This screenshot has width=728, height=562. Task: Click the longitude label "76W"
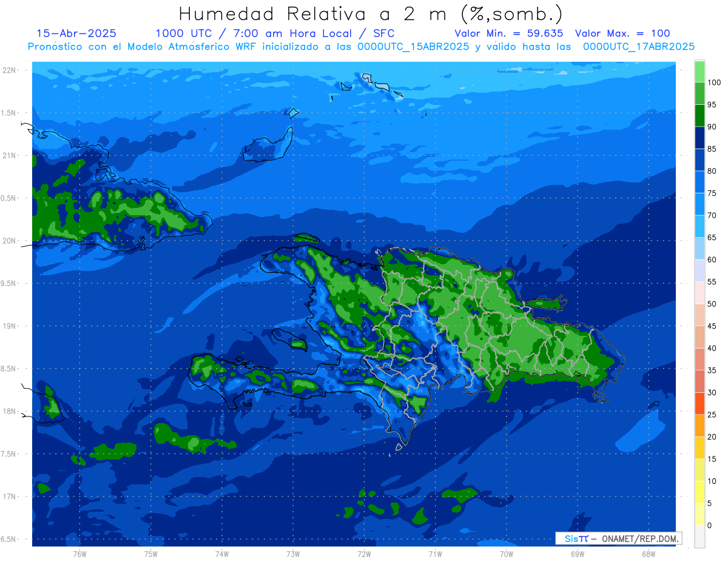point(79,554)
